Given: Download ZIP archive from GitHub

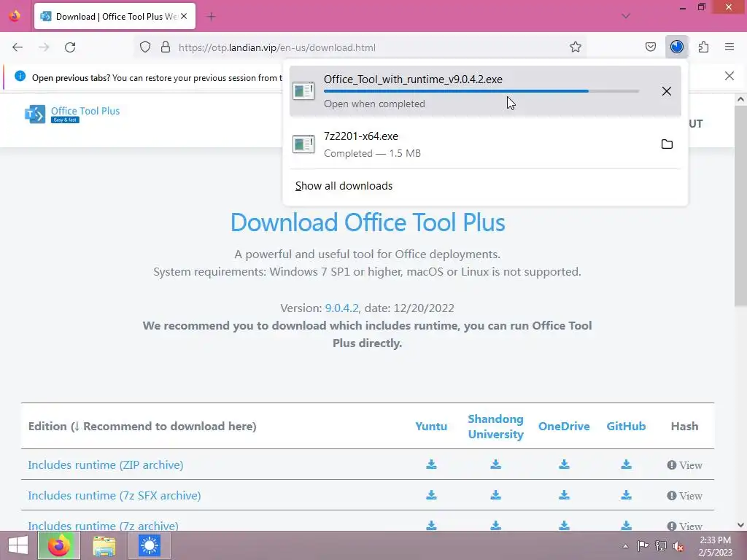Looking at the screenshot, I should (626, 464).
